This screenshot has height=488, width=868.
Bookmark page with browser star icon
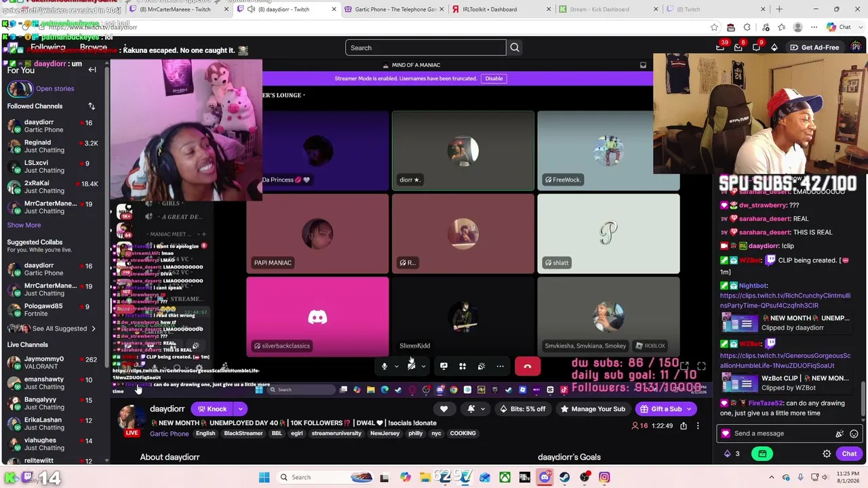[x=714, y=27]
